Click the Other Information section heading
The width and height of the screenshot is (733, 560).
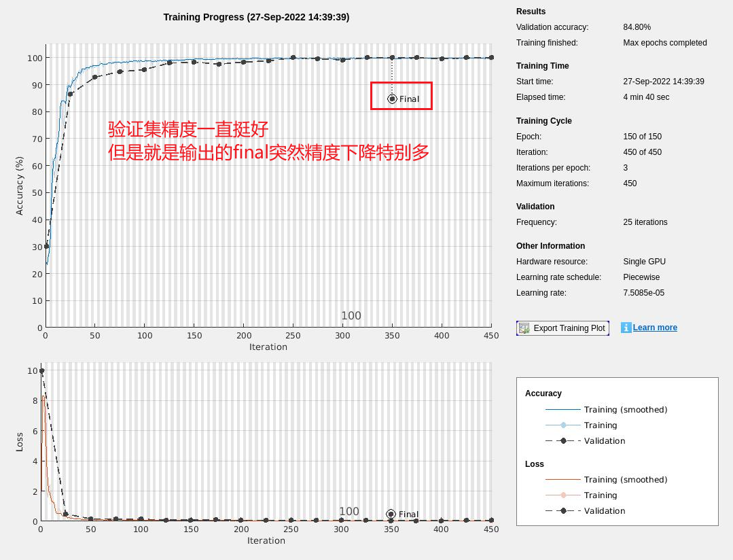pyautogui.click(x=550, y=246)
